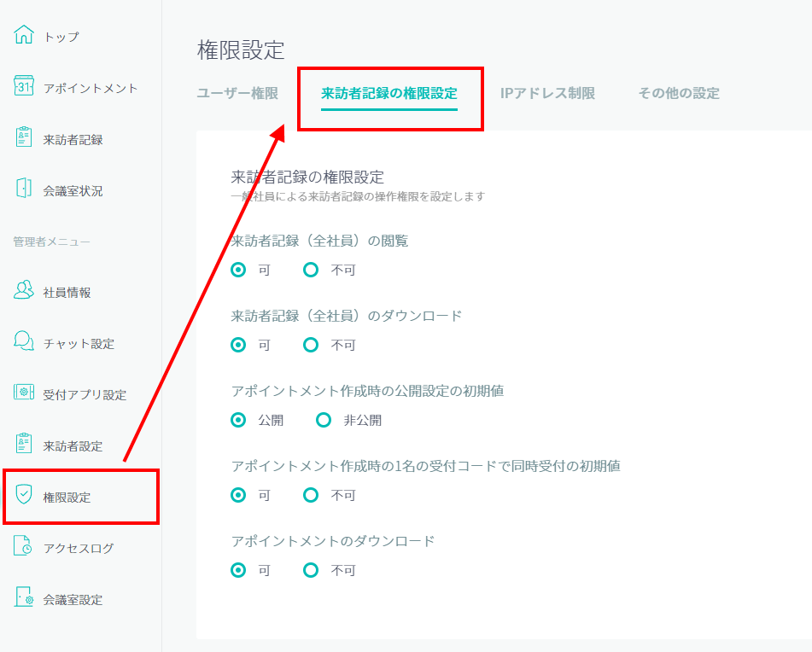This screenshot has width=812, height=652.
Task: Click the 権限設定 shield icon
Action: (x=24, y=495)
